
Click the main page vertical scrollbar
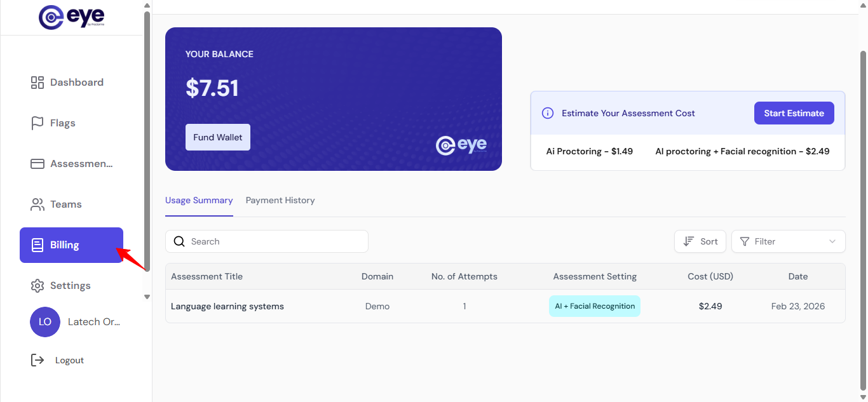tap(863, 220)
